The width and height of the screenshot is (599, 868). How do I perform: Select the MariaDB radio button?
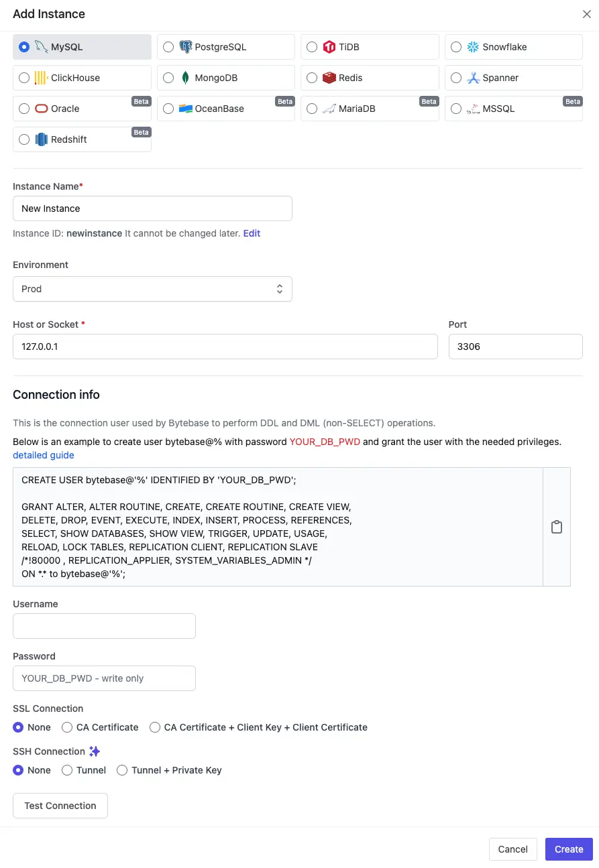pyautogui.click(x=312, y=109)
